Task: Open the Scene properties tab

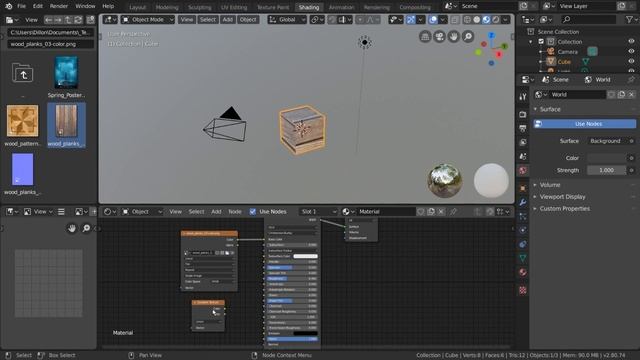Action: [x=523, y=157]
